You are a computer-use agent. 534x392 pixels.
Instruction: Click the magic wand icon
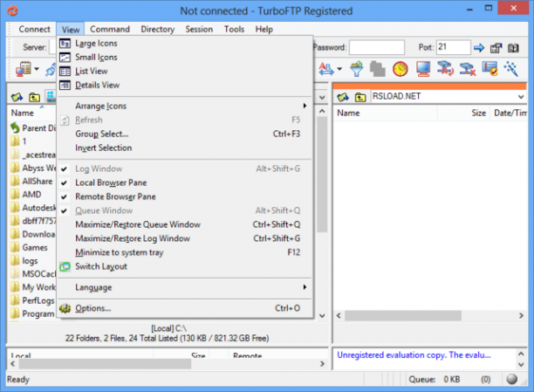click(x=511, y=69)
